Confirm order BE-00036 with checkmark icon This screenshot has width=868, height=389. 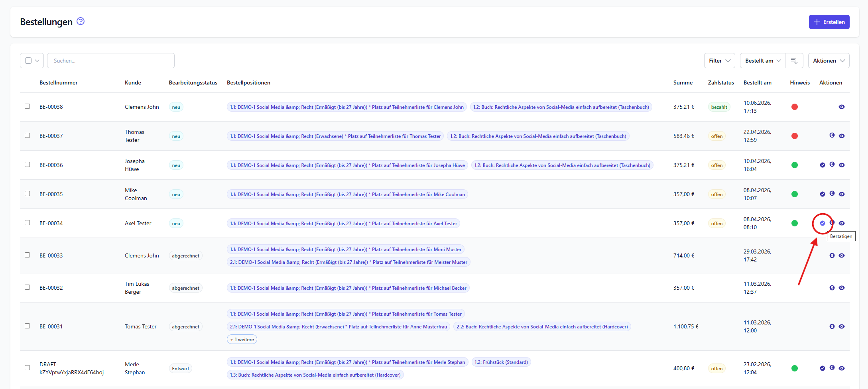tap(823, 165)
